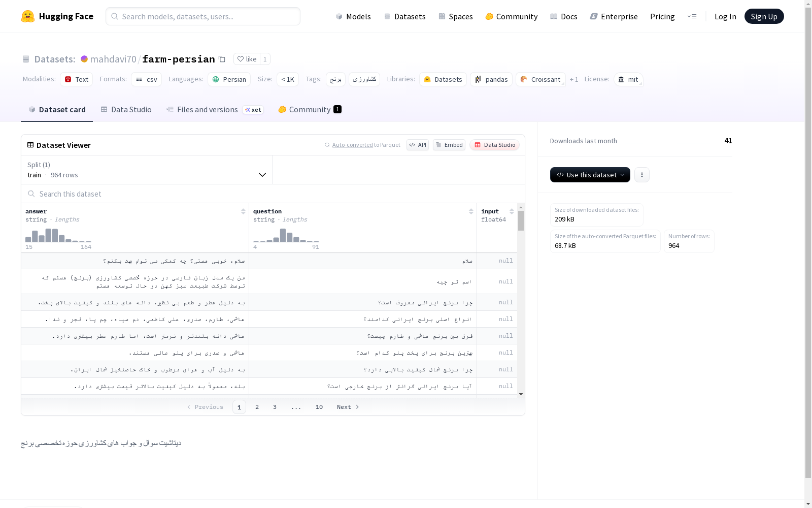Go to page 3 of the dataset

click(275, 407)
